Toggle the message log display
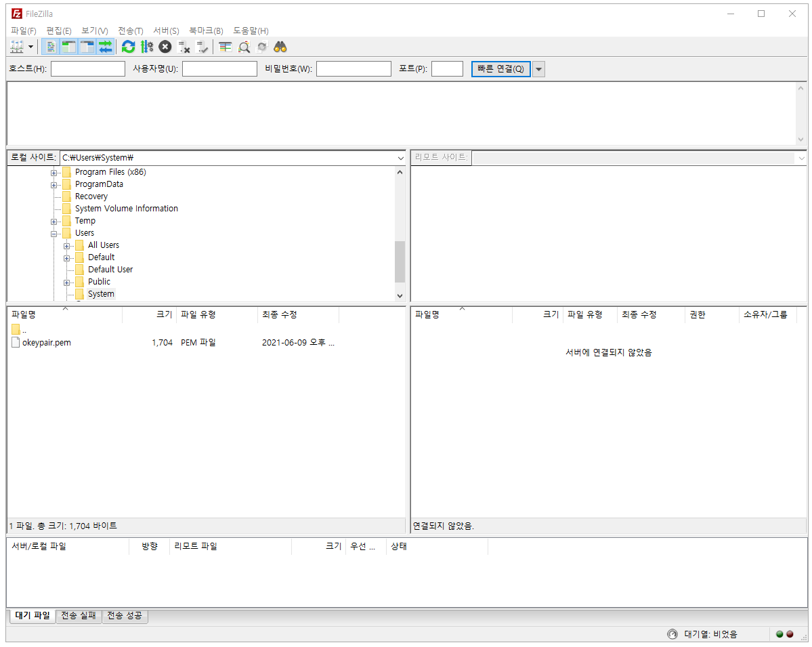This screenshot has width=812, height=647. click(50, 47)
